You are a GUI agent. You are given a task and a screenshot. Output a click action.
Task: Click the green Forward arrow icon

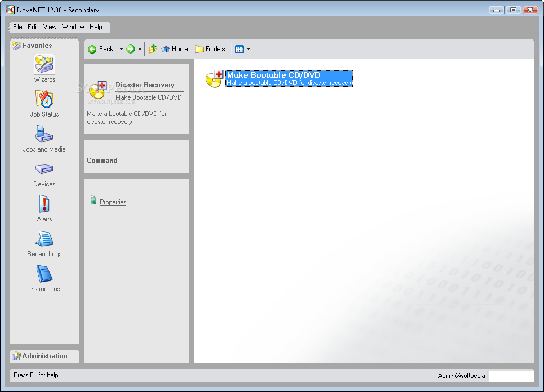click(131, 49)
